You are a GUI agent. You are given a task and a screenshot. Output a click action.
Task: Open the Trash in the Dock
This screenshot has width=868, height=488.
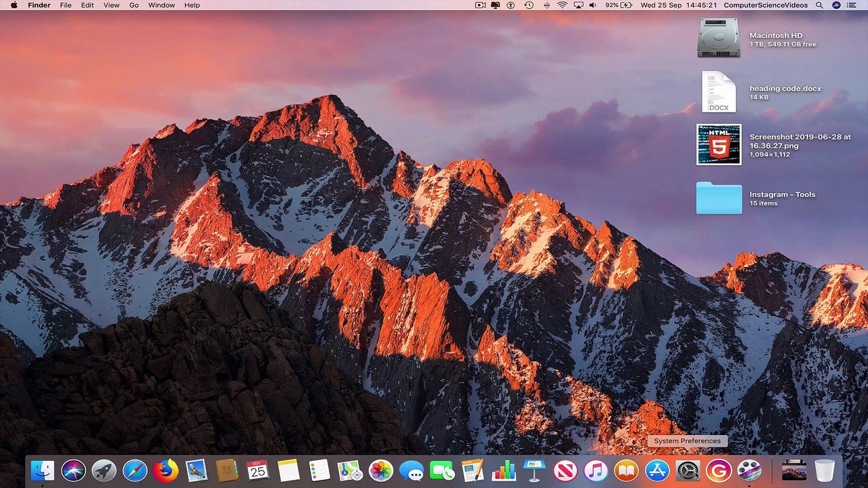click(825, 470)
